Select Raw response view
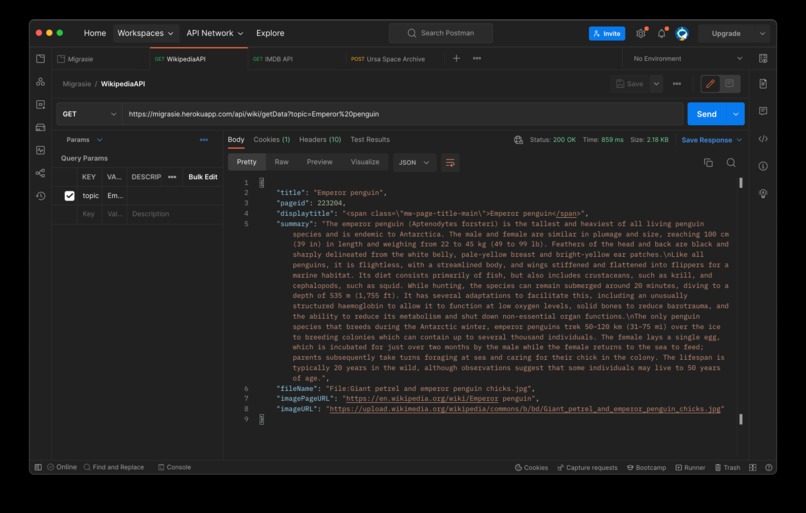 tap(282, 162)
